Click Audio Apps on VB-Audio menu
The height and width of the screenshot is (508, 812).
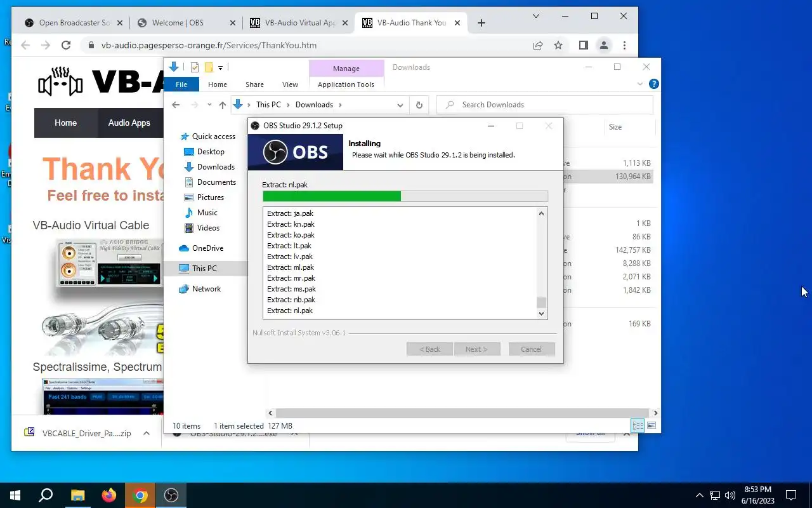coord(129,123)
